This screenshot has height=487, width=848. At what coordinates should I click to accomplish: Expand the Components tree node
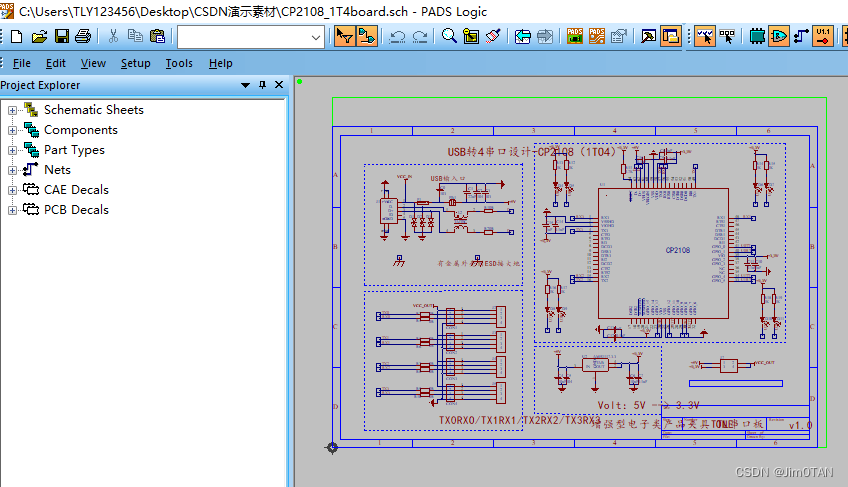click(12, 130)
